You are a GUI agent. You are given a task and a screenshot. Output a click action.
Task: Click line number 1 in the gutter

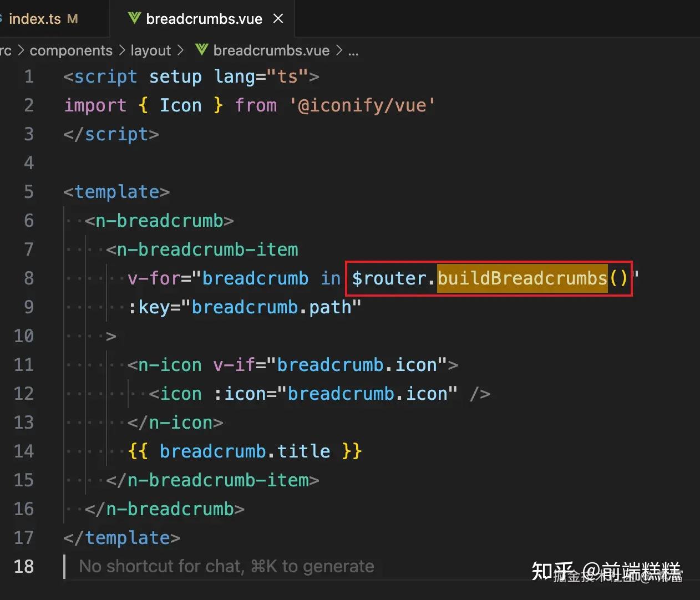pos(29,76)
